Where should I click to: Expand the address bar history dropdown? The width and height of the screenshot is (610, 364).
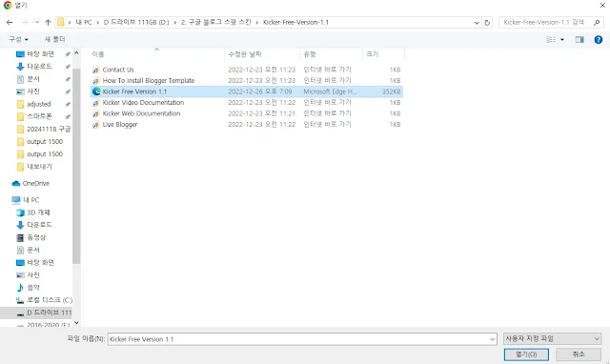(477, 23)
